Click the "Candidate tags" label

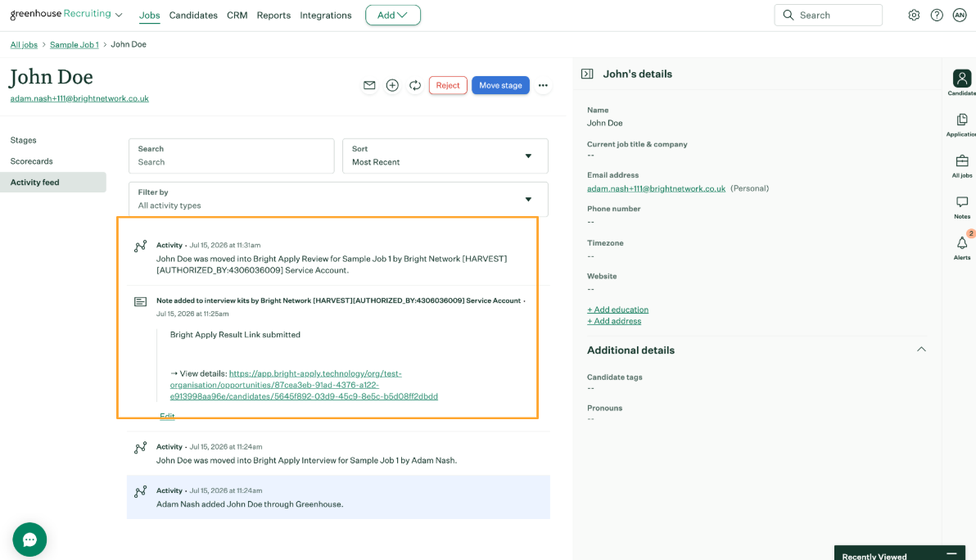pos(614,377)
